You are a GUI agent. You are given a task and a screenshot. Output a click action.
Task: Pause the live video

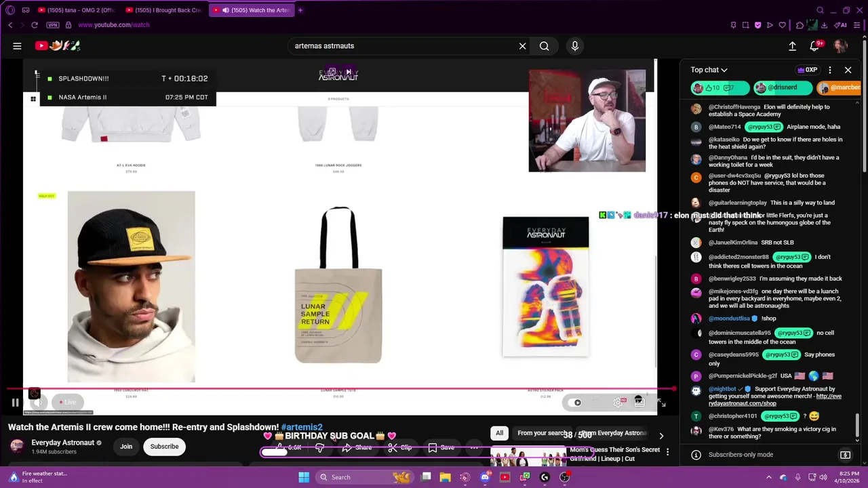pyautogui.click(x=15, y=403)
